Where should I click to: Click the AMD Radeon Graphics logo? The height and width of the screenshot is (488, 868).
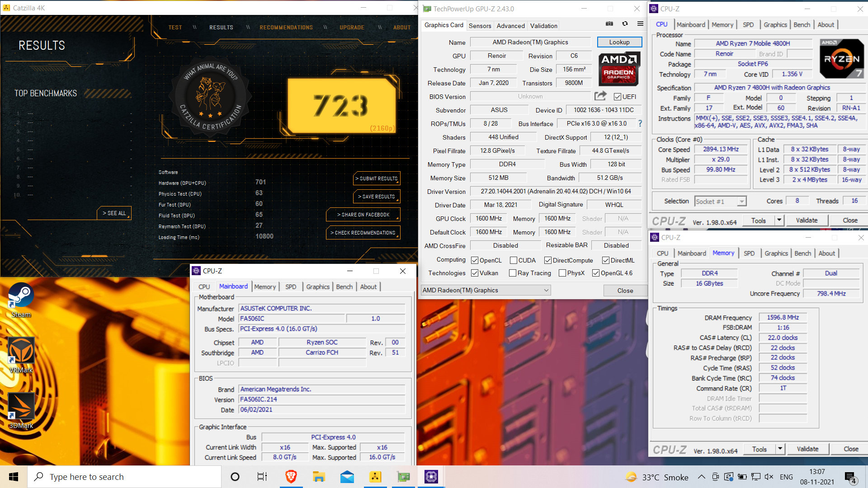(x=618, y=69)
